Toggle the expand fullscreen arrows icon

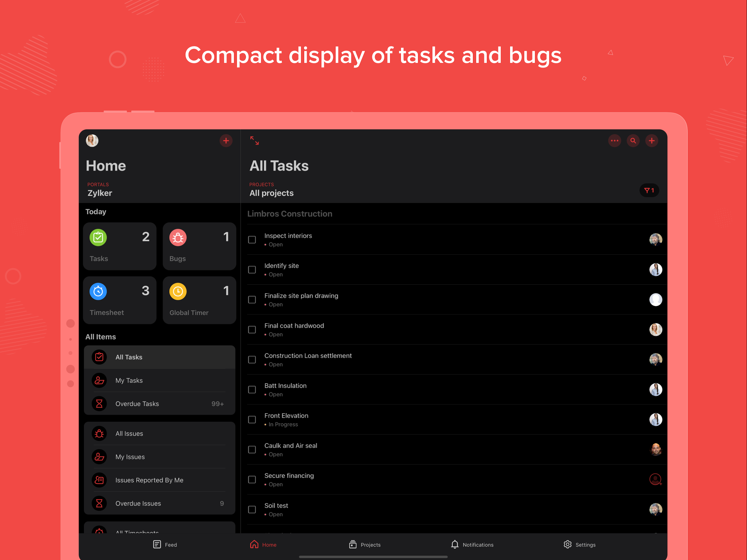tap(254, 141)
